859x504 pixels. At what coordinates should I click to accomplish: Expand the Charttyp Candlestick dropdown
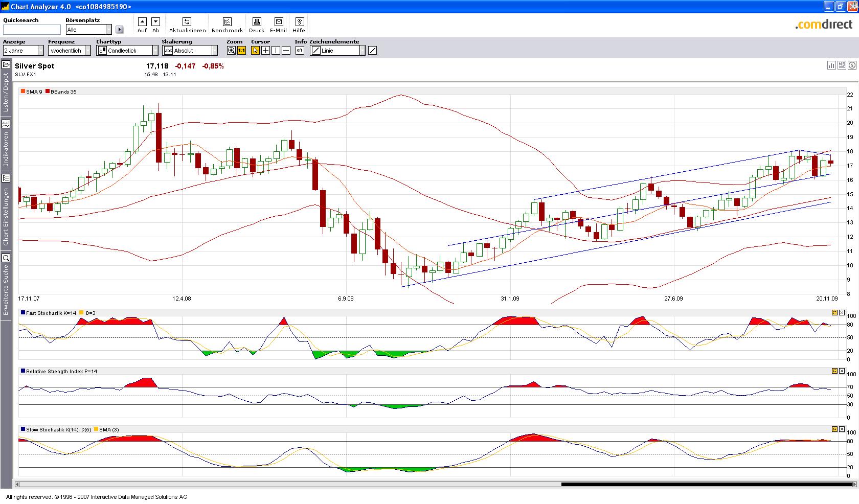click(x=155, y=51)
